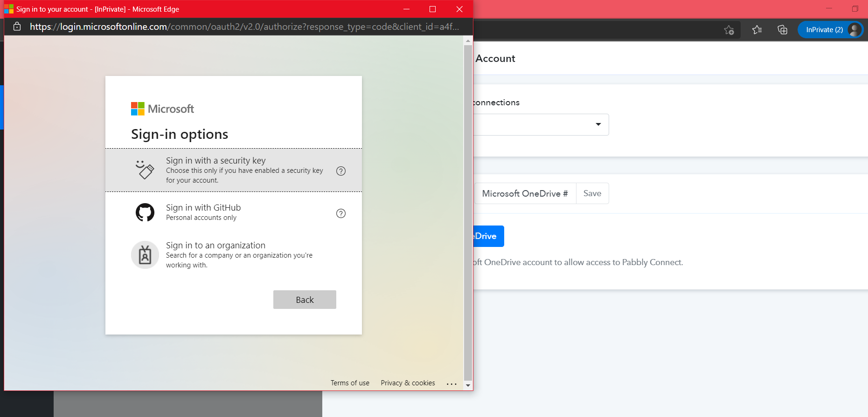Click the GitHub logo icon
This screenshot has width=868, height=417.
(145, 212)
